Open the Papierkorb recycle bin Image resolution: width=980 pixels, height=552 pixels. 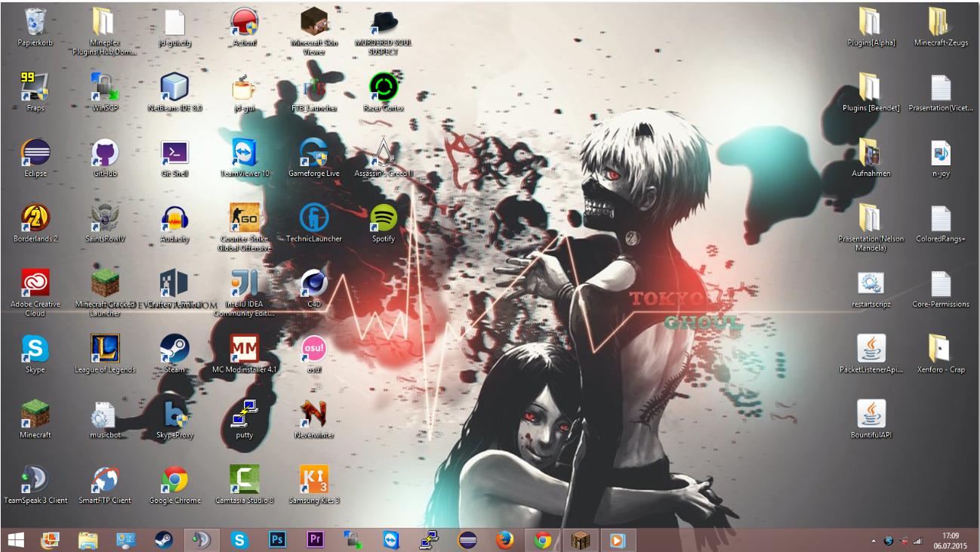tap(35, 28)
